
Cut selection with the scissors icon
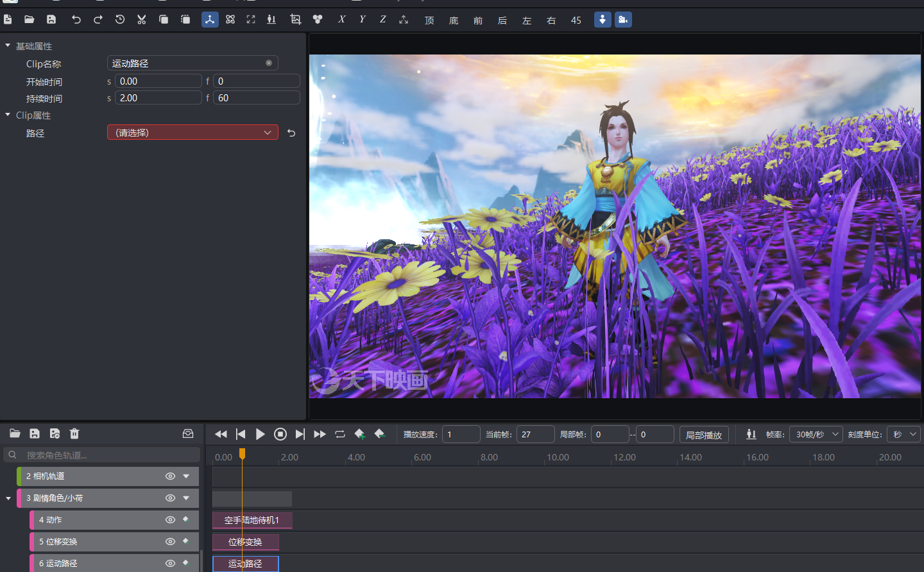tap(142, 20)
